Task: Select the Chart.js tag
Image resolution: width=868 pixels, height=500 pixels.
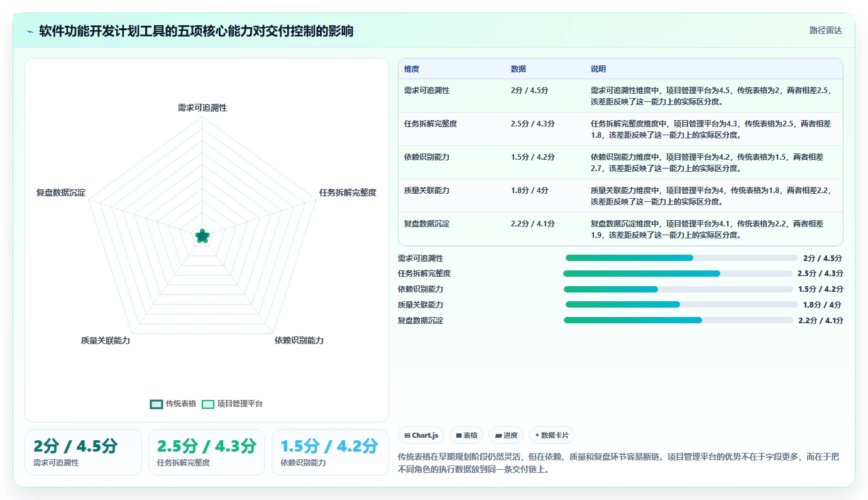Action: [421, 435]
